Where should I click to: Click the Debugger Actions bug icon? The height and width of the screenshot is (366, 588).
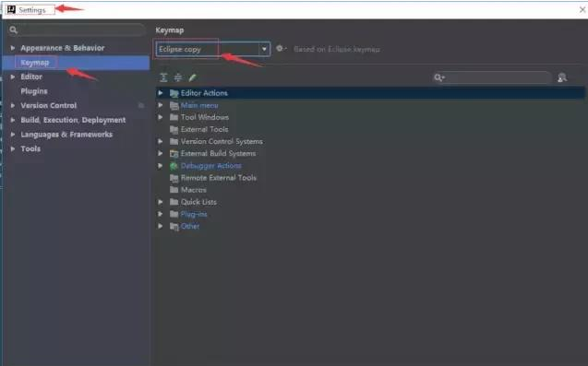pyautogui.click(x=174, y=166)
